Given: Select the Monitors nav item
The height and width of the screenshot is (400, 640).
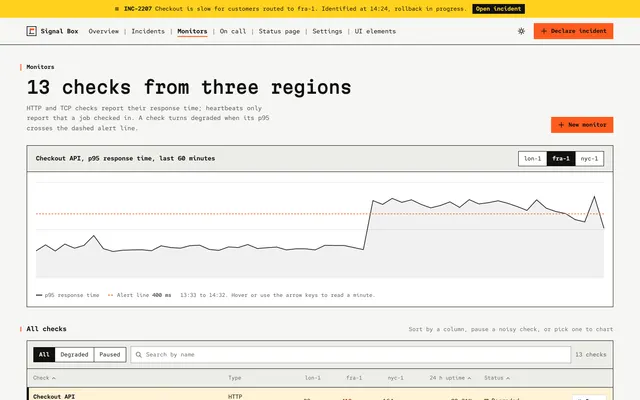Looking at the screenshot, I should [x=192, y=31].
